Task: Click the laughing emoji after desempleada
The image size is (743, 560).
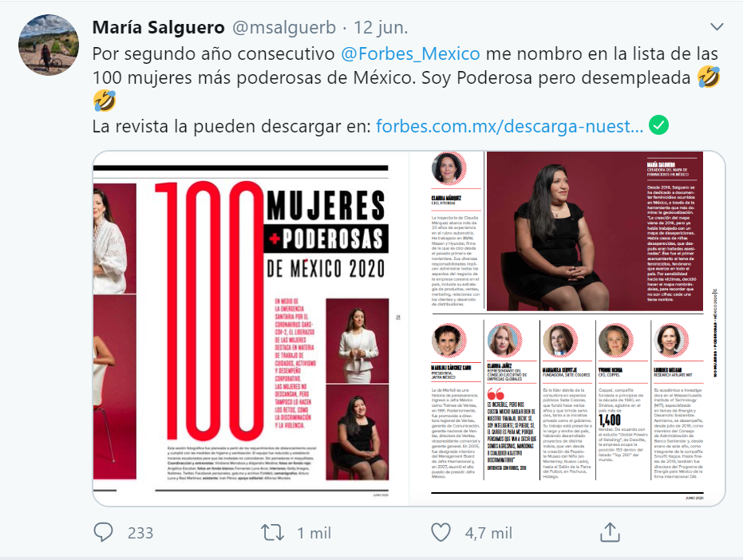Action: [x=709, y=77]
